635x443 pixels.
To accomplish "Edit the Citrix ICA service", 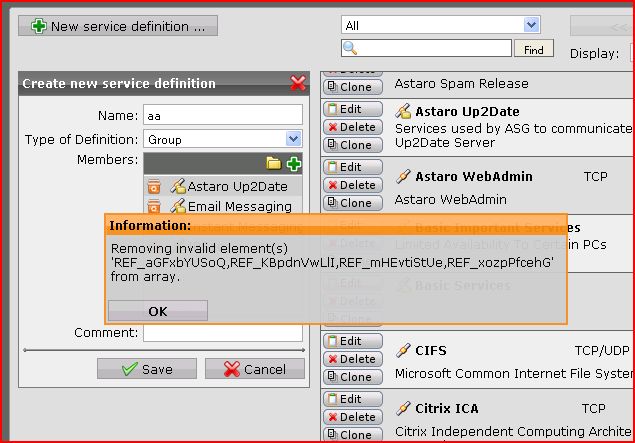I will (353, 399).
